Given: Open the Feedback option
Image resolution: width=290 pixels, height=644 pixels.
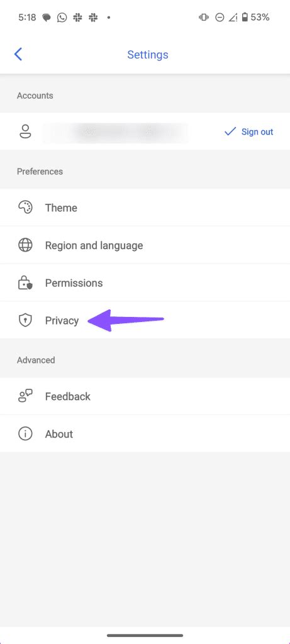Looking at the screenshot, I should (145, 396).
